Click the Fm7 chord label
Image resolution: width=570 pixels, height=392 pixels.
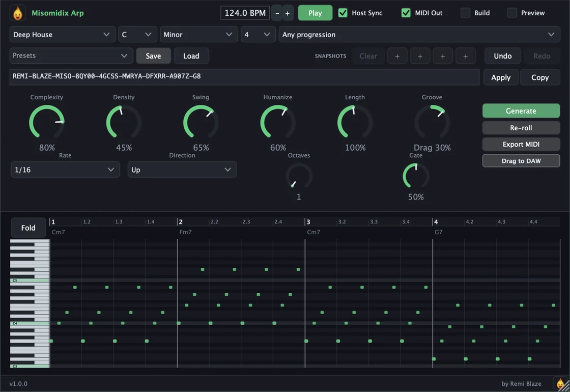(185, 232)
